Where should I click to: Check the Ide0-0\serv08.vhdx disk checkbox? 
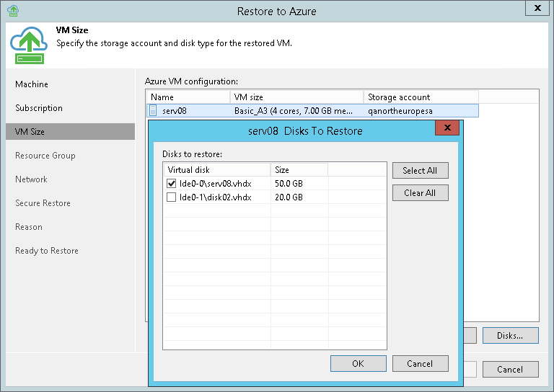pyautogui.click(x=172, y=184)
